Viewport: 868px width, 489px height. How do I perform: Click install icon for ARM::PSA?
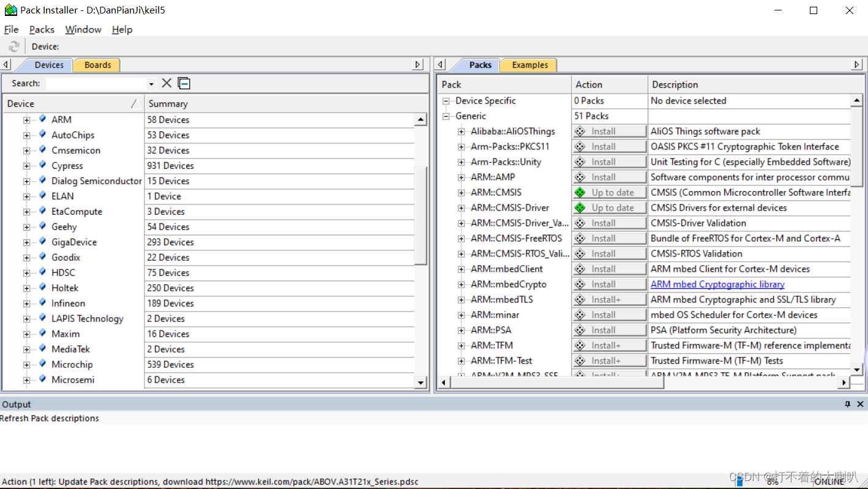pos(580,330)
